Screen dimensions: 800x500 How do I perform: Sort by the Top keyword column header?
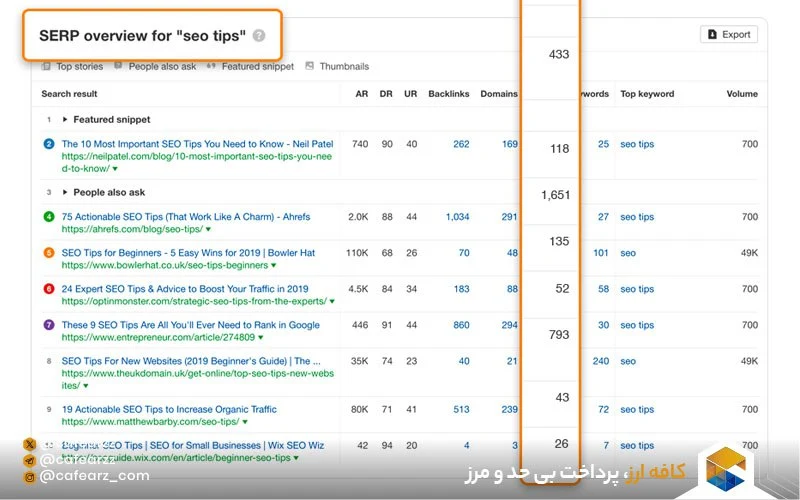click(x=647, y=94)
